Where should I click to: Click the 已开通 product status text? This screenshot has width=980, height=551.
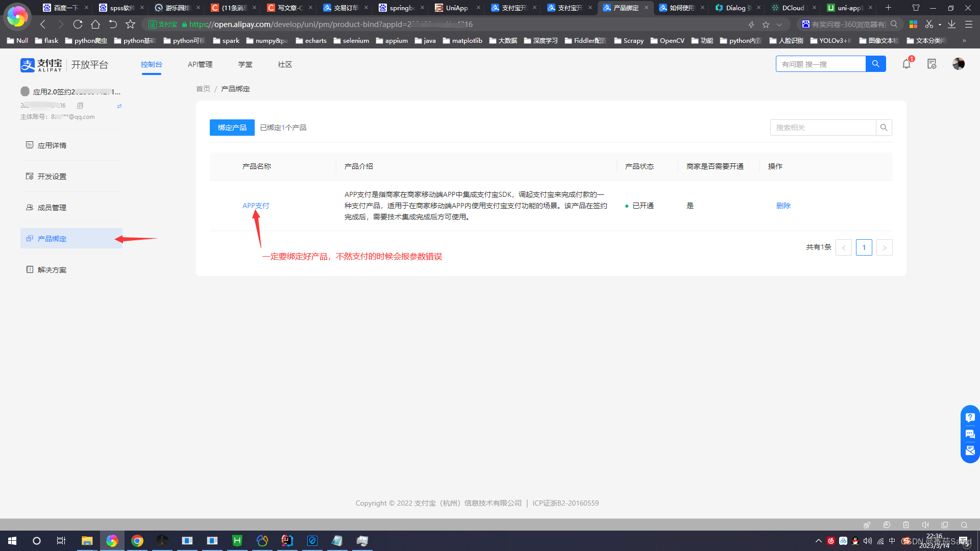643,206
